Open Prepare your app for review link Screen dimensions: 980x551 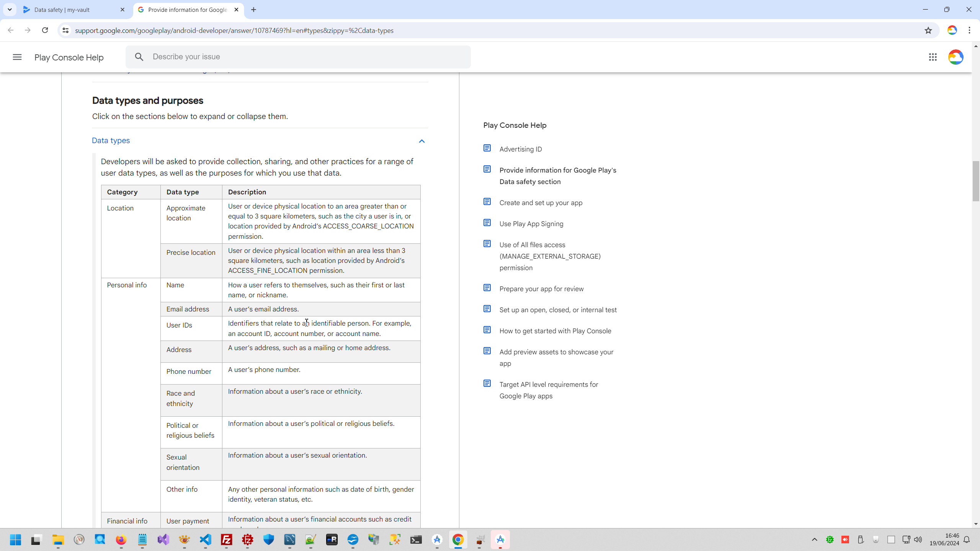pos(541,289)
